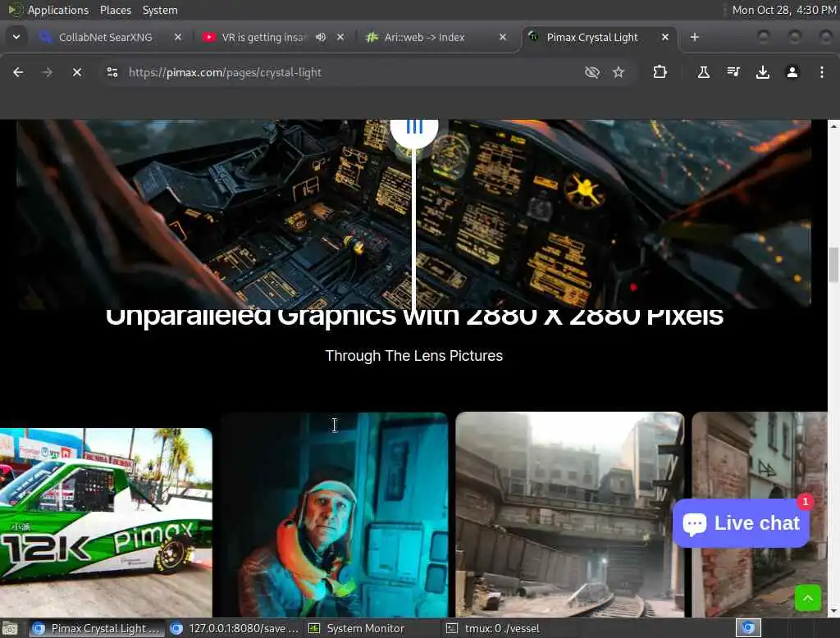Open the foggy city bridge picture
The width and height of the screenshot is (840, 638).
coord(569,514)
